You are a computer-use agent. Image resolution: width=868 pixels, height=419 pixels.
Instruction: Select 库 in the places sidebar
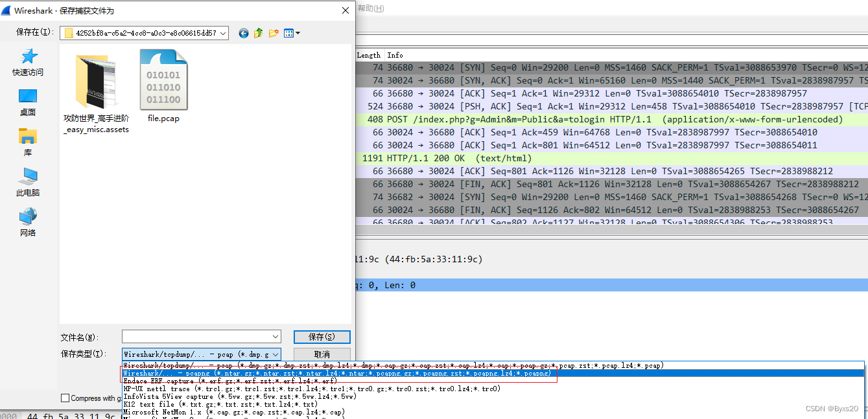pyautogui.click(x=28, y=143)
